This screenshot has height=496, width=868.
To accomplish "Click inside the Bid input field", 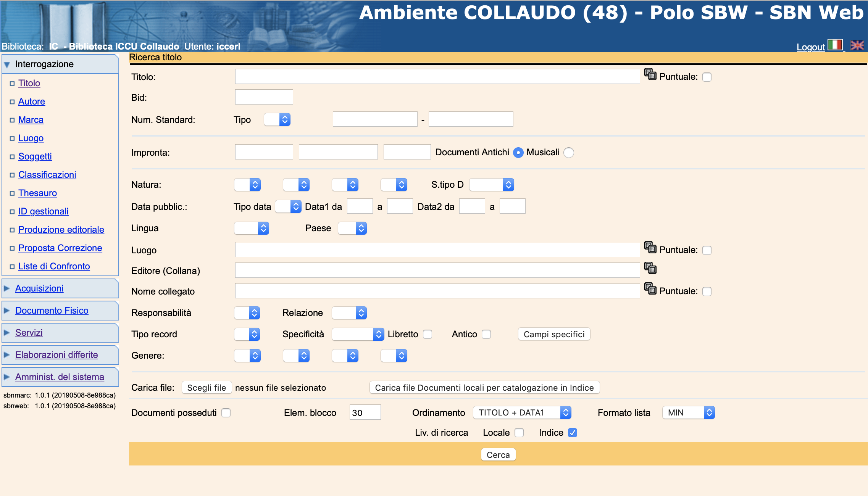I will point(264,97).
